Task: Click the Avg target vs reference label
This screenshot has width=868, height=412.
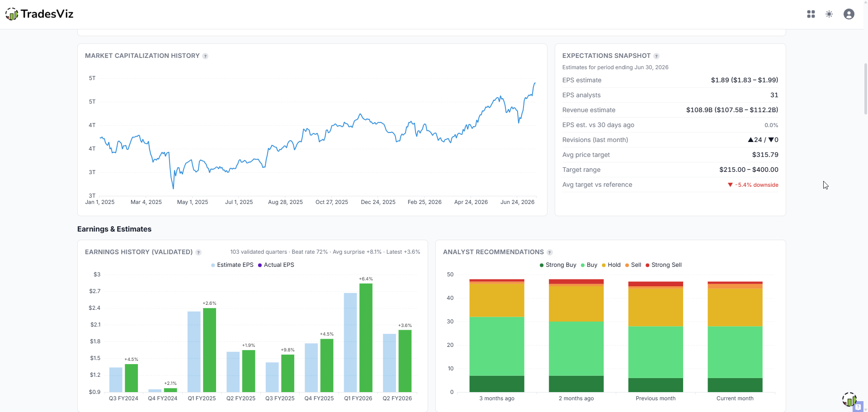Action: point(597,185)
